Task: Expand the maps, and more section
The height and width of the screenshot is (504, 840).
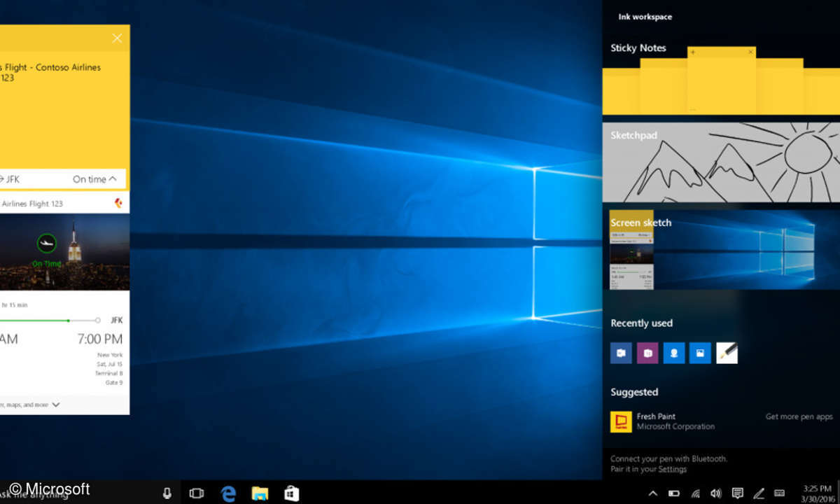Action: coord(56,405)
